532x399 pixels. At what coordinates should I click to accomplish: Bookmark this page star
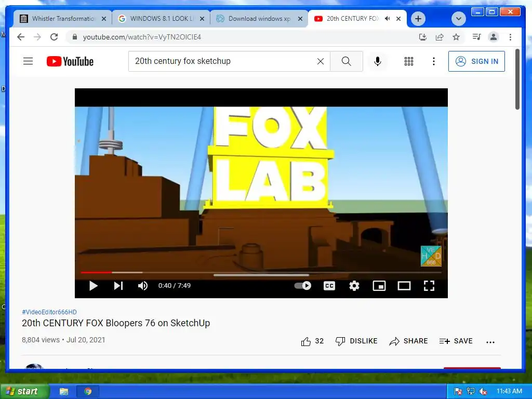point(456,37)
